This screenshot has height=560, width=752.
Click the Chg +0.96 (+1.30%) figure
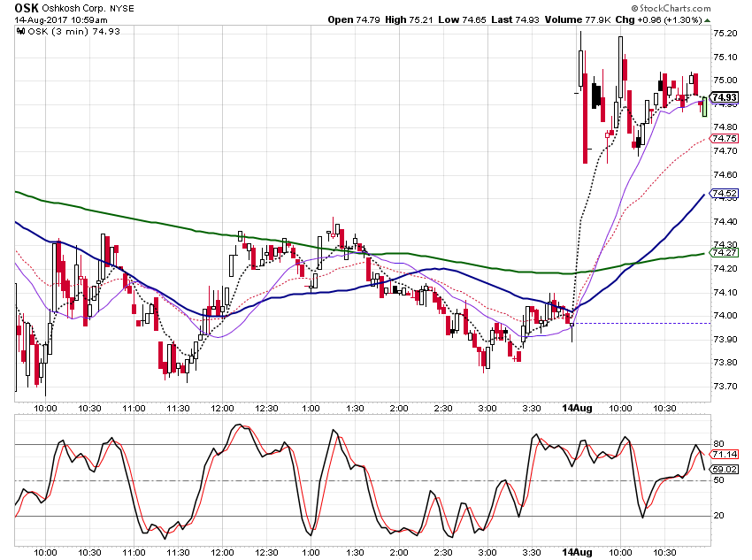pyautogui.click(x=659, y=20)
